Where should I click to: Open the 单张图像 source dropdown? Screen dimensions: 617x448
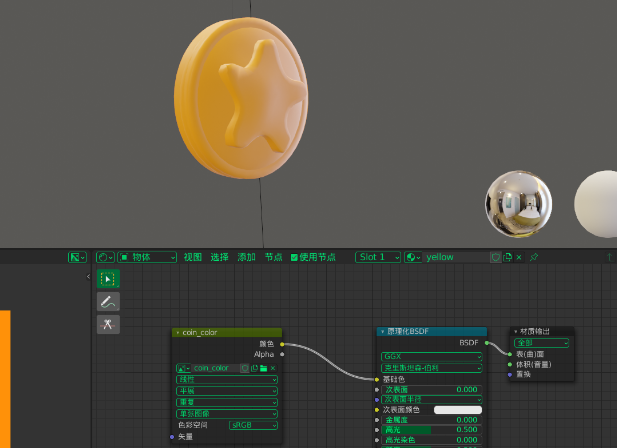pyautogui.click(x=227, y=414)
